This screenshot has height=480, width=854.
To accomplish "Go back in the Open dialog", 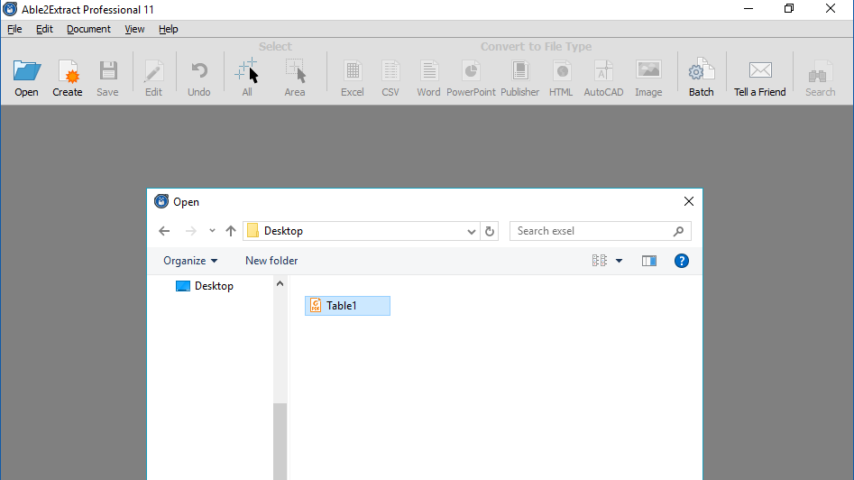I will [164, 231].
